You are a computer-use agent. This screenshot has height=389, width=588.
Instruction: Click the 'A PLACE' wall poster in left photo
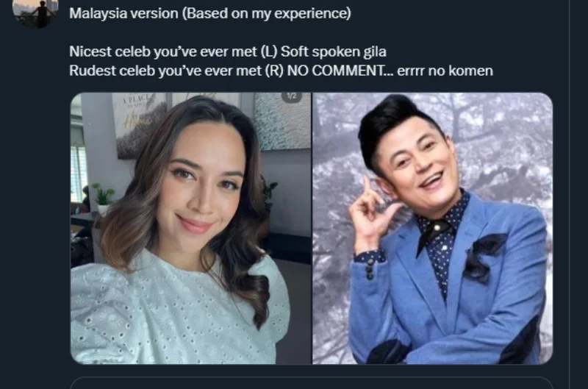[x=140, y=124]
